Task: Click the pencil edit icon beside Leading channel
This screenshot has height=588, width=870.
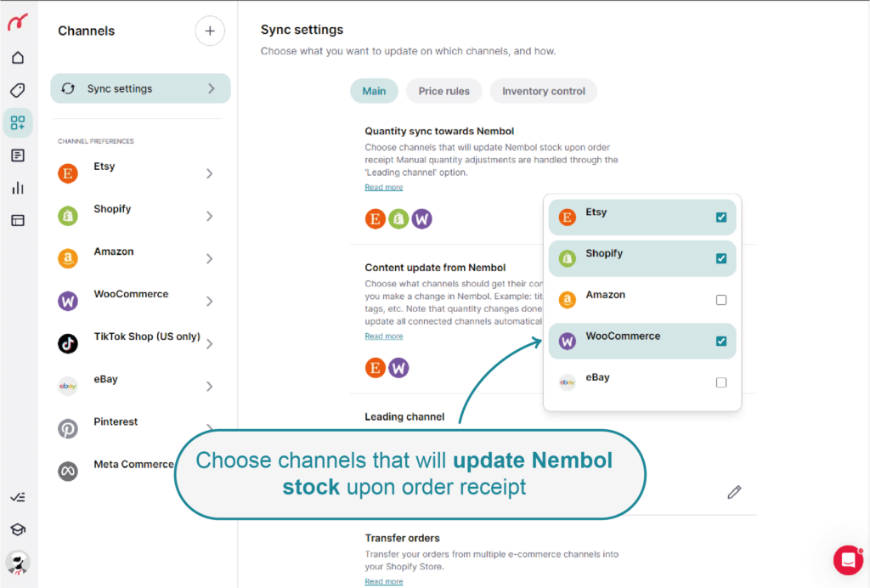Action: coord(733,492)
